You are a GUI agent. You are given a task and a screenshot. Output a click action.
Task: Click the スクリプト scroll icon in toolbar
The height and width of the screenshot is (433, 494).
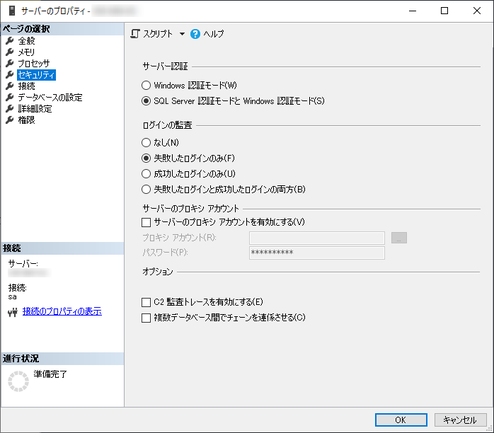135,34
